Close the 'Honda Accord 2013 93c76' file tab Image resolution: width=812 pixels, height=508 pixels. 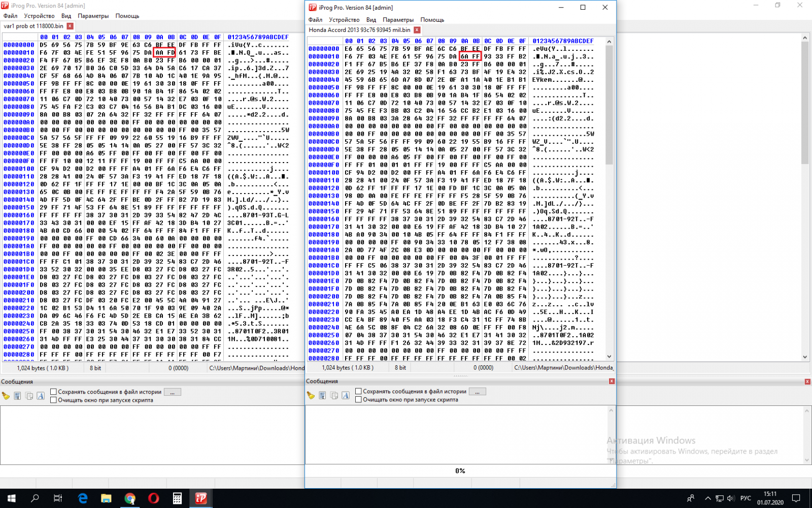tap(417, 30)
